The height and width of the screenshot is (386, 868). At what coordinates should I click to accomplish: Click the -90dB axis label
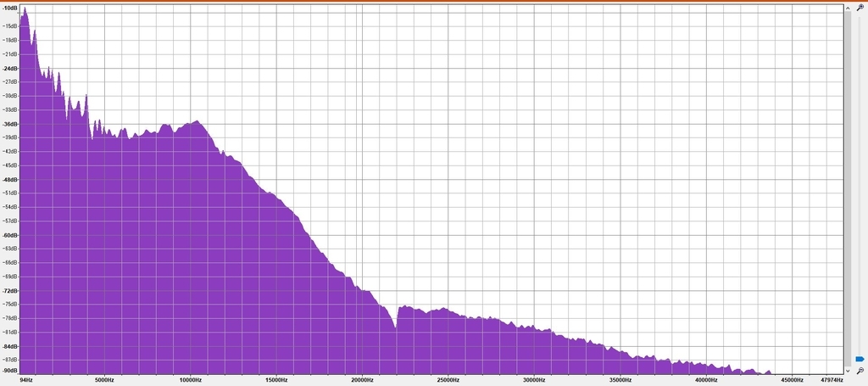click(x=10, y=371)
